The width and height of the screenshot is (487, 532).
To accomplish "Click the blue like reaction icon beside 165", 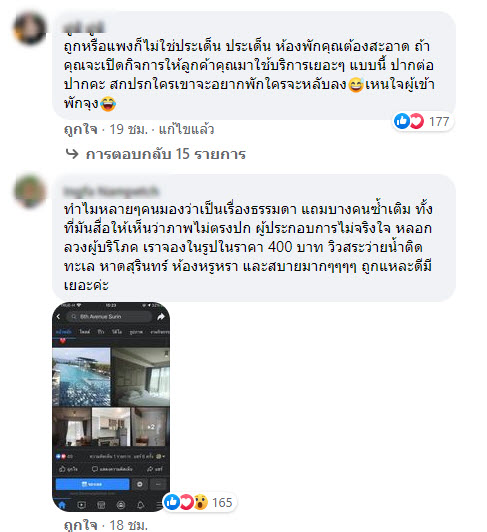I will (172, 502).
